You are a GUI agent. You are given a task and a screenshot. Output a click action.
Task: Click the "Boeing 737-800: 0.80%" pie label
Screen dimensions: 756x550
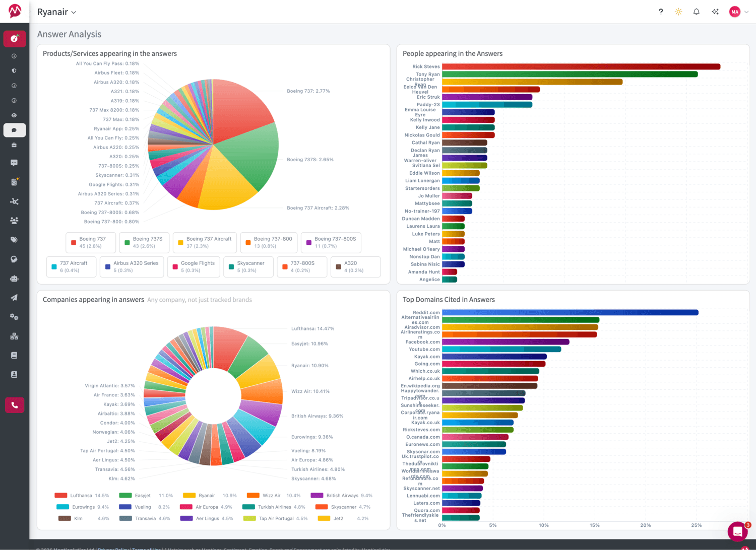coord(111,222)
